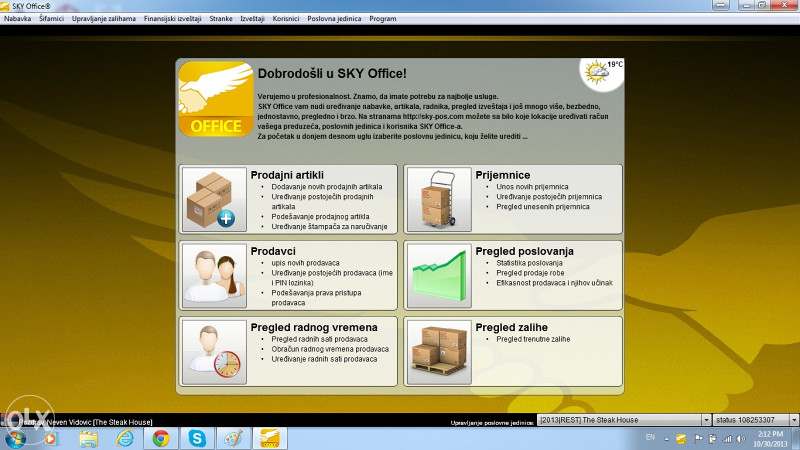Image resolution: width=800 pixels, height=450 pixels.
Task: Launch Internet Explorer from the taskbar
Action: [124, 439]
